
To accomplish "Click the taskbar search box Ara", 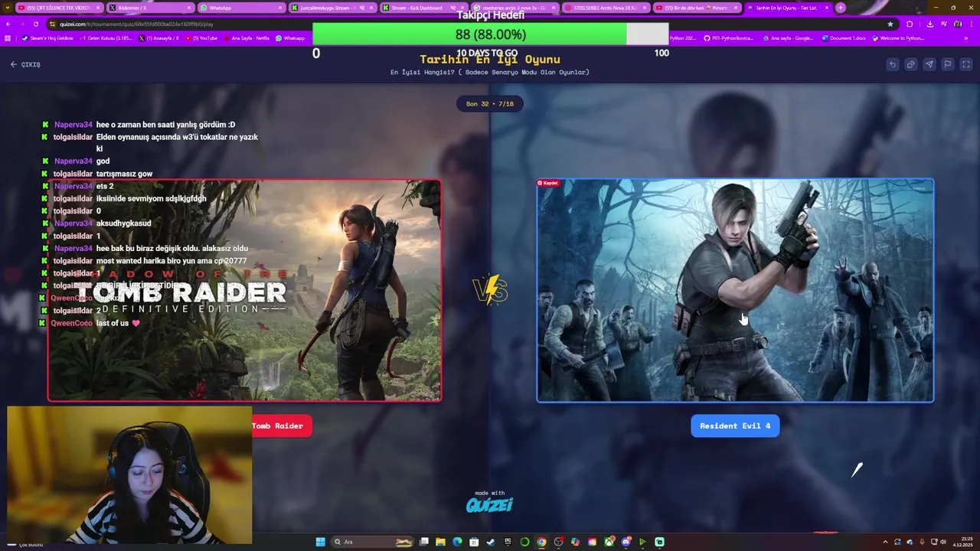I will 373,542.
